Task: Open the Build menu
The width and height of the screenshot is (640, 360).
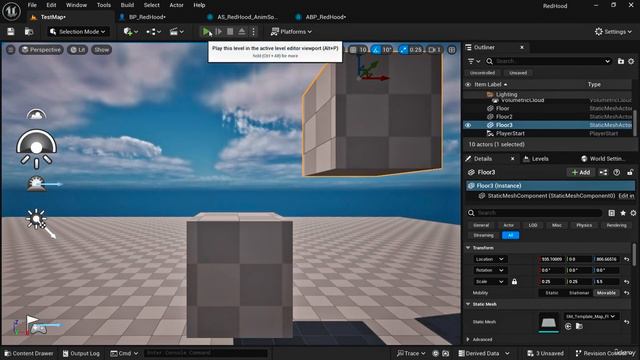Action: [x=127, y=5]
